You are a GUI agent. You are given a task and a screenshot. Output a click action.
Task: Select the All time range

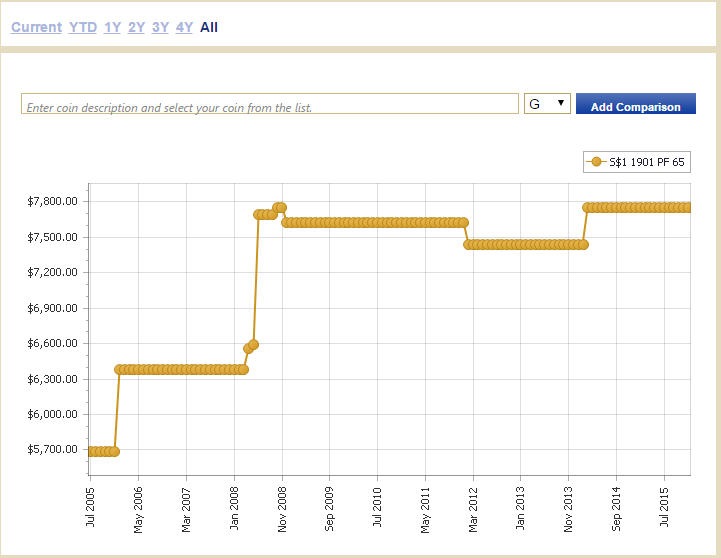click(x=208, y=27)
